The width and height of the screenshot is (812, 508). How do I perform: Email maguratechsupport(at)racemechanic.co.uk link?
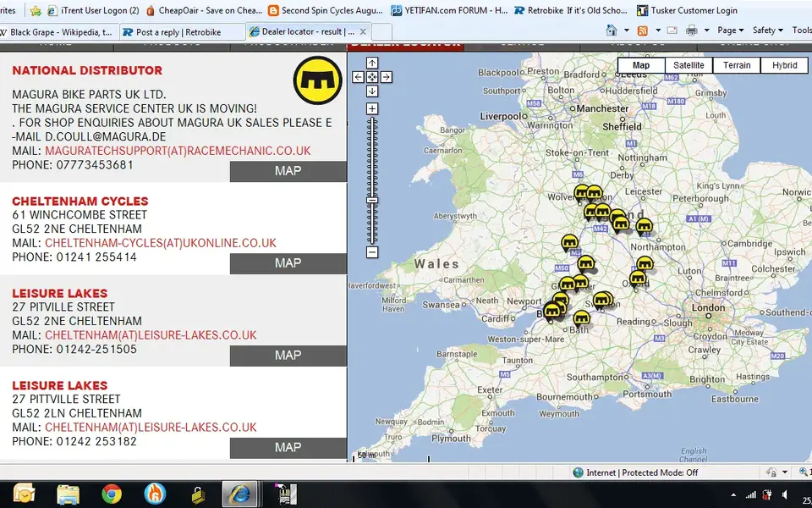click(x=178, y=151)
